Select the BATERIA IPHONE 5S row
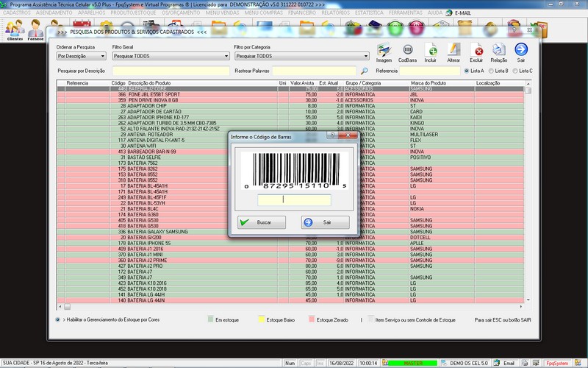This screenshot has height=368, width=588. point(290,244)
